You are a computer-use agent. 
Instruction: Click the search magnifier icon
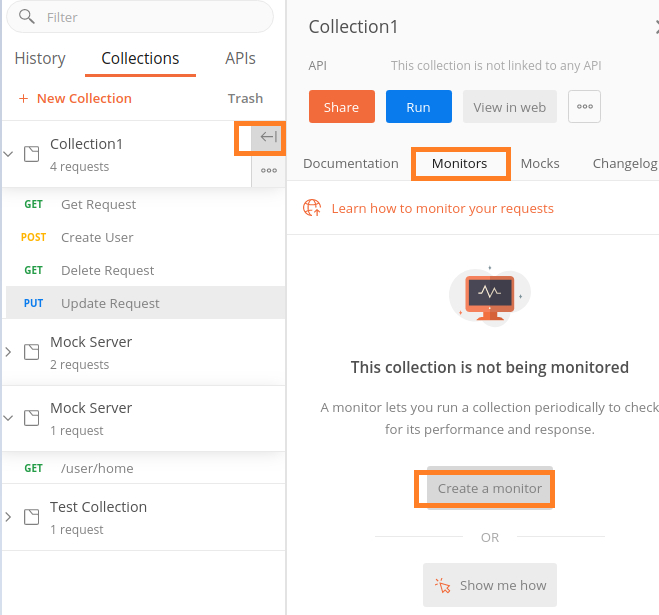click(27, 17)
